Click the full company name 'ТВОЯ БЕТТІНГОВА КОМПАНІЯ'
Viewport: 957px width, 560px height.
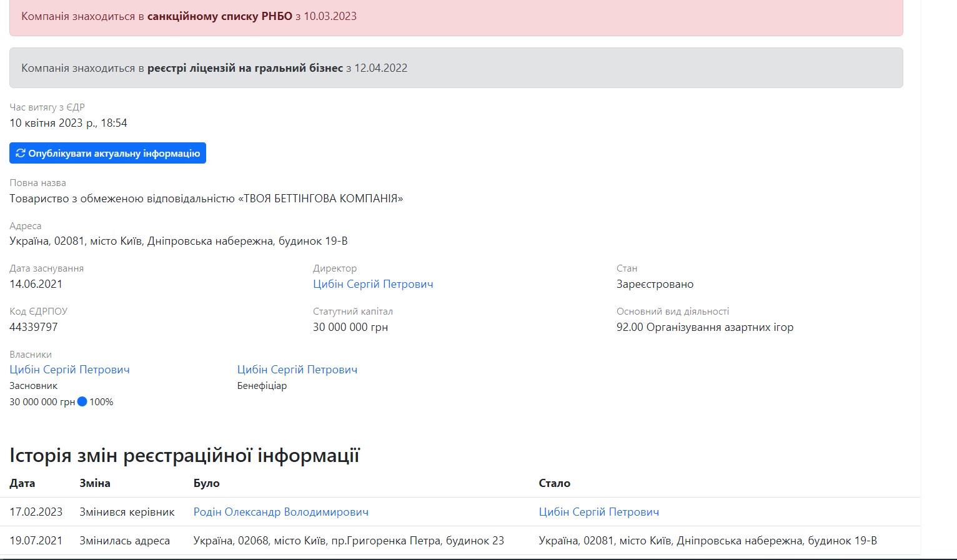coord(206,199)
